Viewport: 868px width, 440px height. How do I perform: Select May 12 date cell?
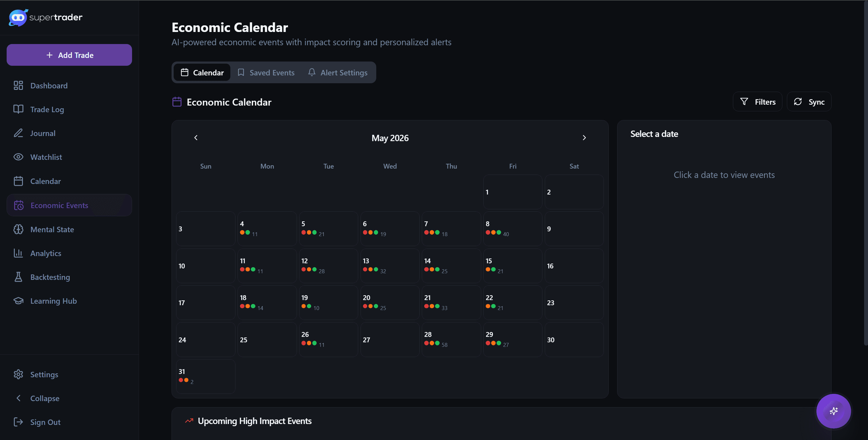pyautogui.click(x=328, y=266)
